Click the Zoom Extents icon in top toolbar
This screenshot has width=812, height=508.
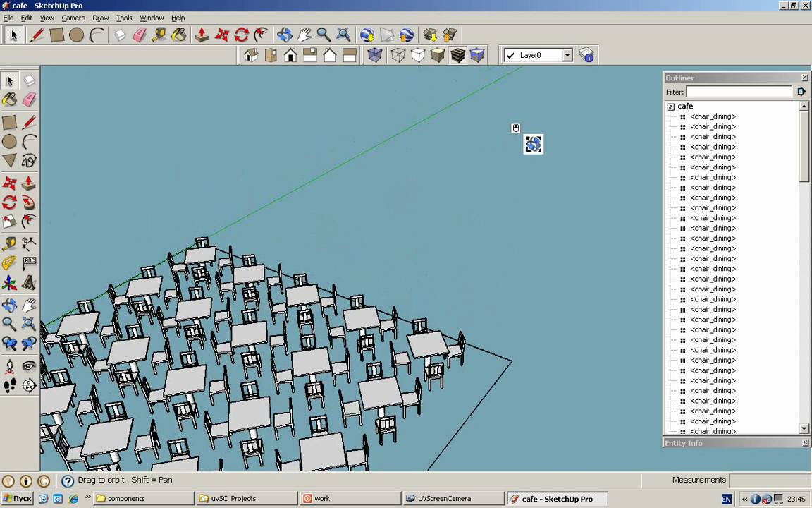click(x=343, y=35)
